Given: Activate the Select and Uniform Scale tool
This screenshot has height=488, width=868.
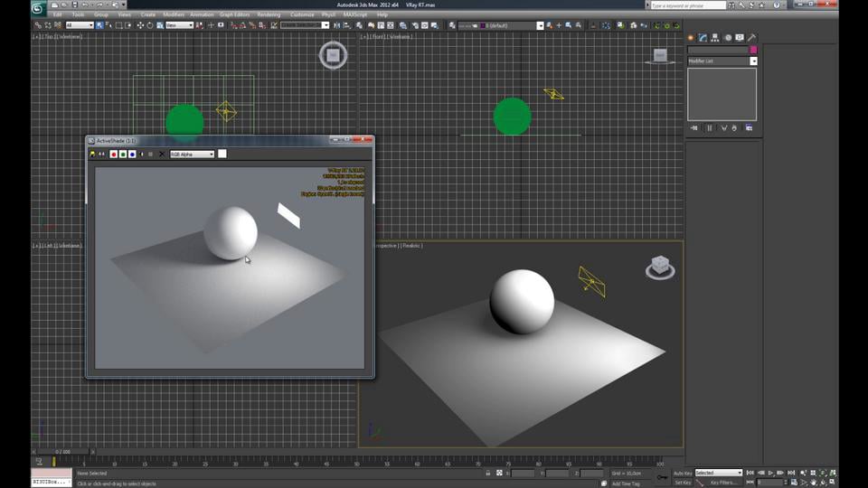Looking at the screenshot, I should [159, 25].
